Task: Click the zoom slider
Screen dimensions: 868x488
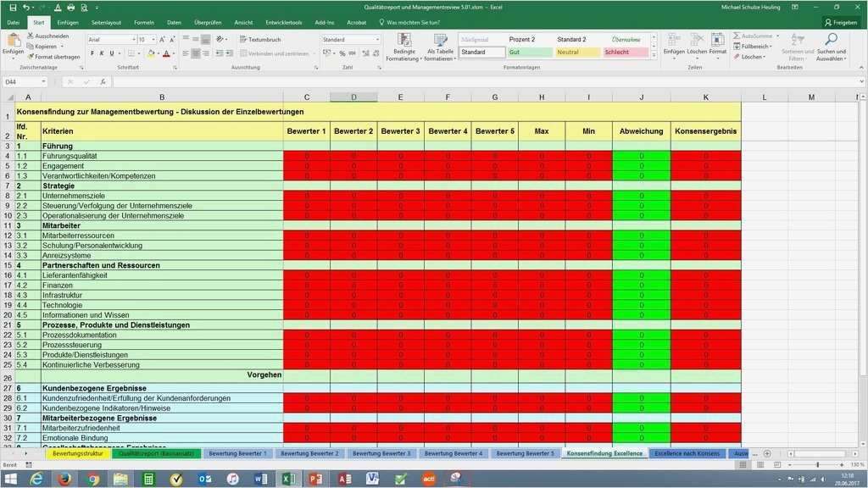Action: point(817,465)
